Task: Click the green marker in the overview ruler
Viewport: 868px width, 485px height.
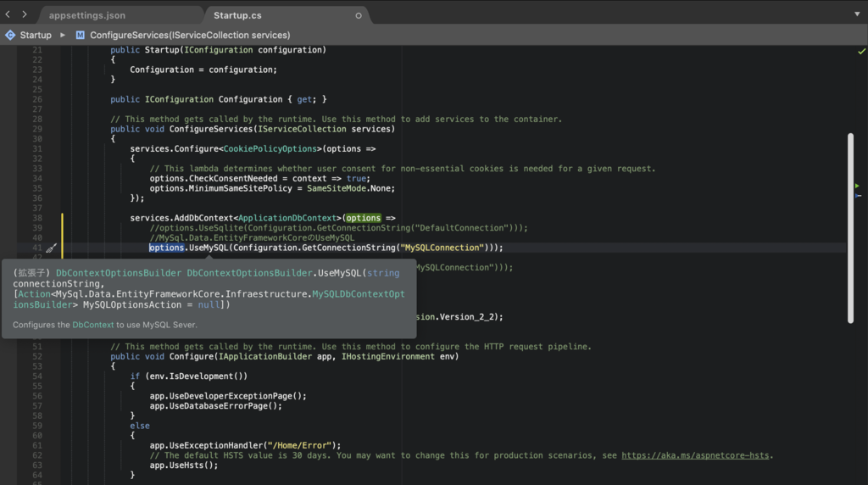Action: pos(858,186)
